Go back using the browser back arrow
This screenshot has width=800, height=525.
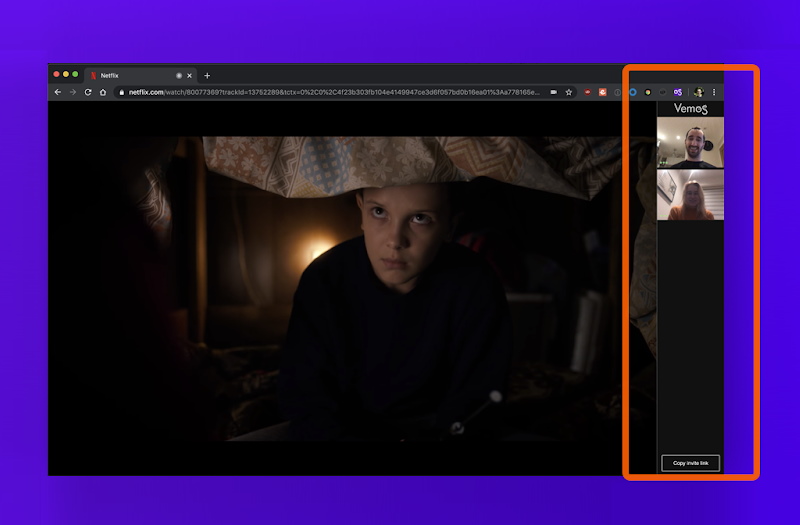[58, 92]
